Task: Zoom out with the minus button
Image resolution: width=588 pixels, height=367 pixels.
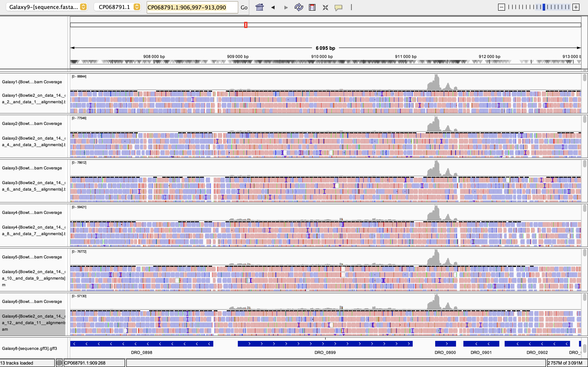Action: click(x=501, y=7)
